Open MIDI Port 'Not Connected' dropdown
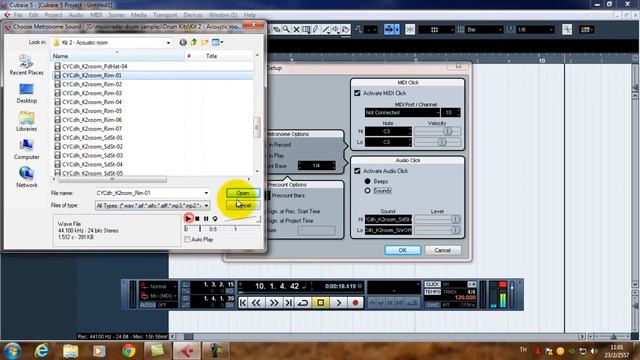The width and height of the screenshot is (640, 360). pos(402,112)
